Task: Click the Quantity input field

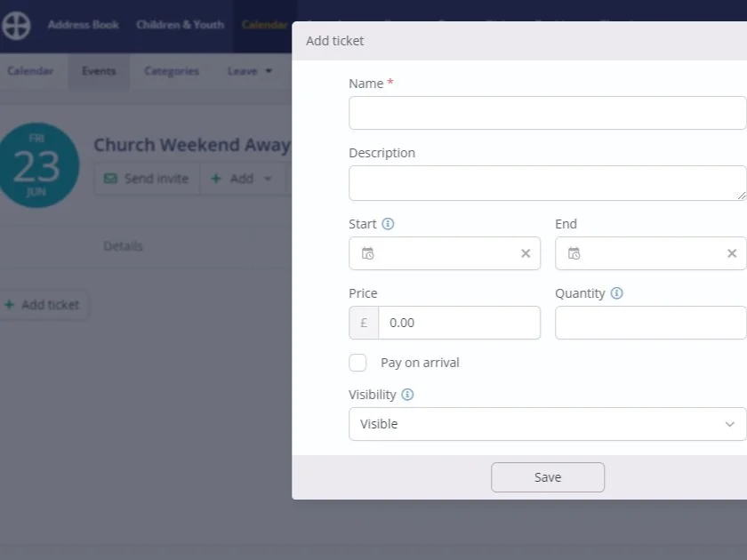Action: tap(651, 323)
